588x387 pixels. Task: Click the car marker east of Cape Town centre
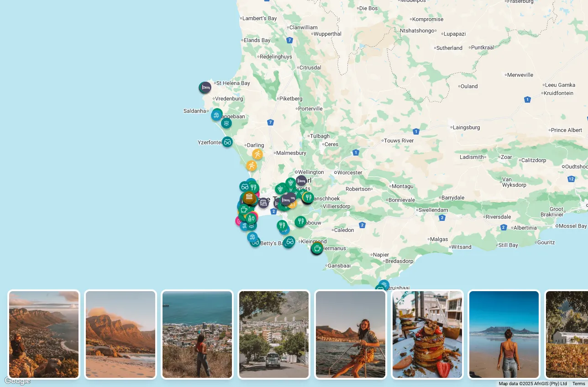(x=263, y=203)
